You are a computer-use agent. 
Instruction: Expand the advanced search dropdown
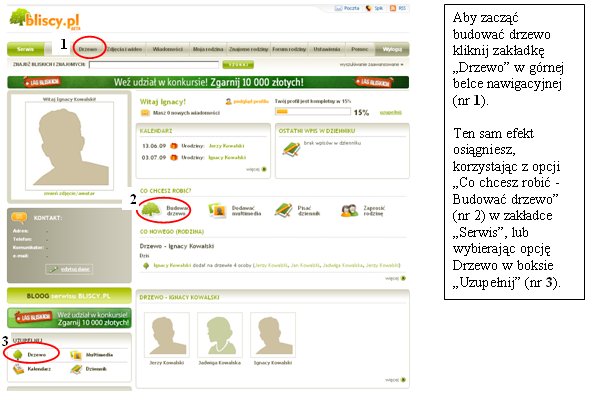coord(371,65)
